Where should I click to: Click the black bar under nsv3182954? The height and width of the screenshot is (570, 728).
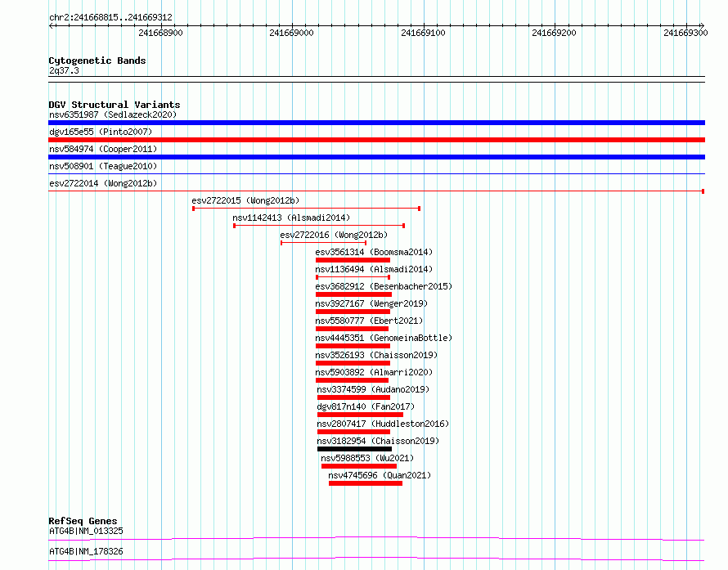355,449
